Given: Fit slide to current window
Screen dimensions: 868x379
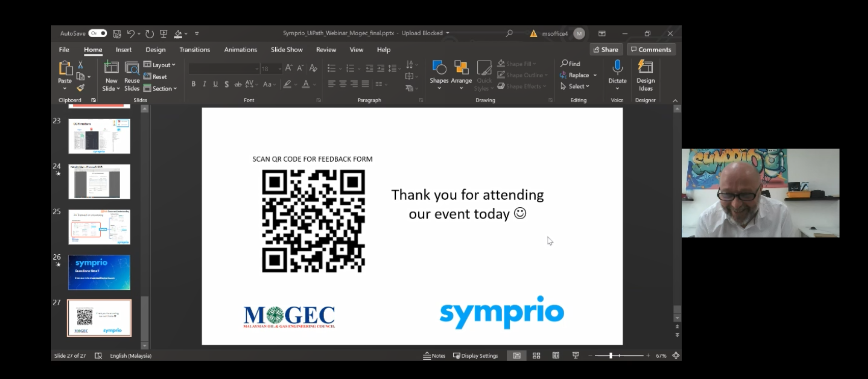Looking at the screenshot, I should click(x=676, y=356).
